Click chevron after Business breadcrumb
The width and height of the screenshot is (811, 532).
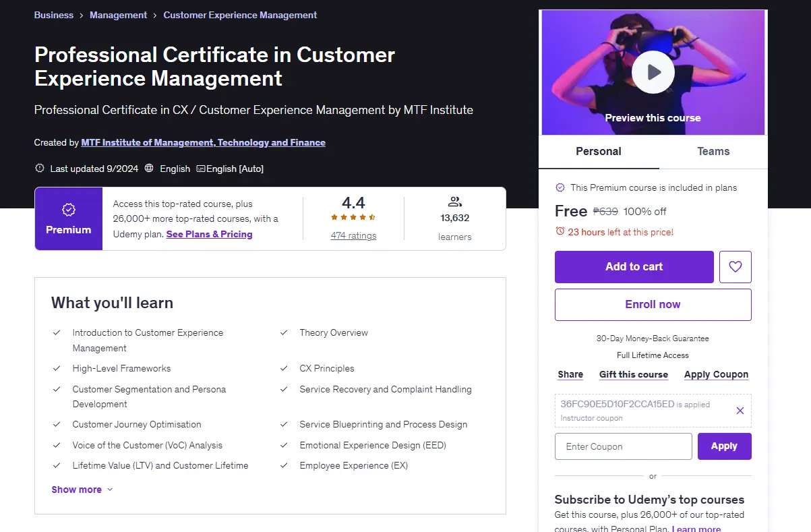(82, 15)
